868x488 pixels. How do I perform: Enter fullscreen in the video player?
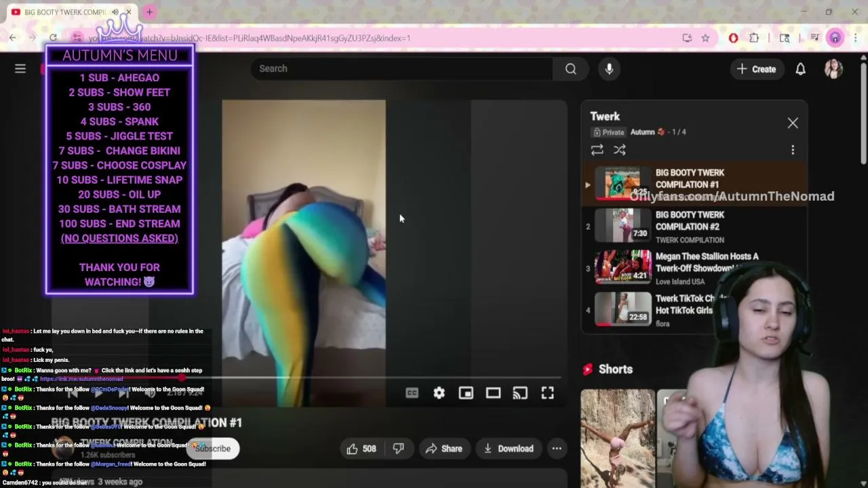click(547, 393)
